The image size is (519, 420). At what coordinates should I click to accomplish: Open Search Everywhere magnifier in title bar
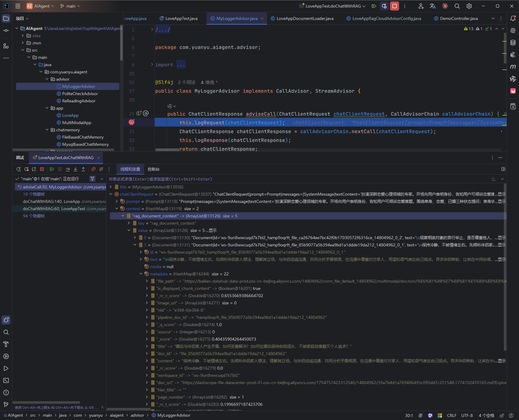tap(457, 6)
